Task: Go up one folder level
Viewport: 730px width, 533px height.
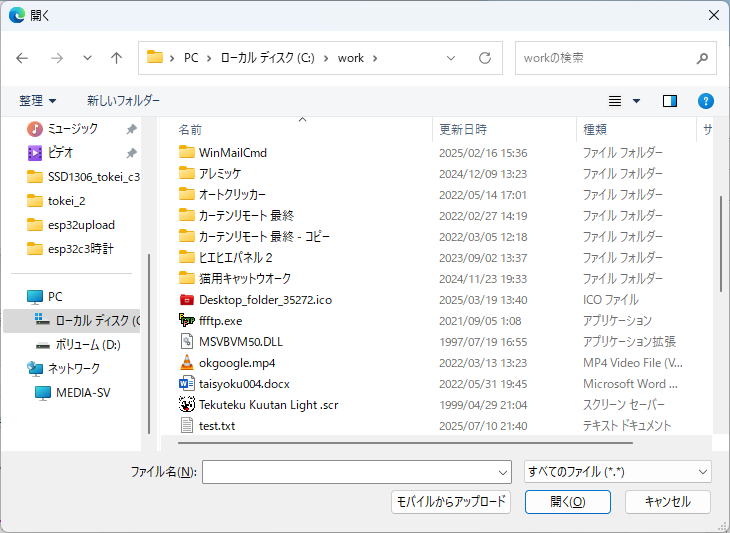Action: coord(116,58)
